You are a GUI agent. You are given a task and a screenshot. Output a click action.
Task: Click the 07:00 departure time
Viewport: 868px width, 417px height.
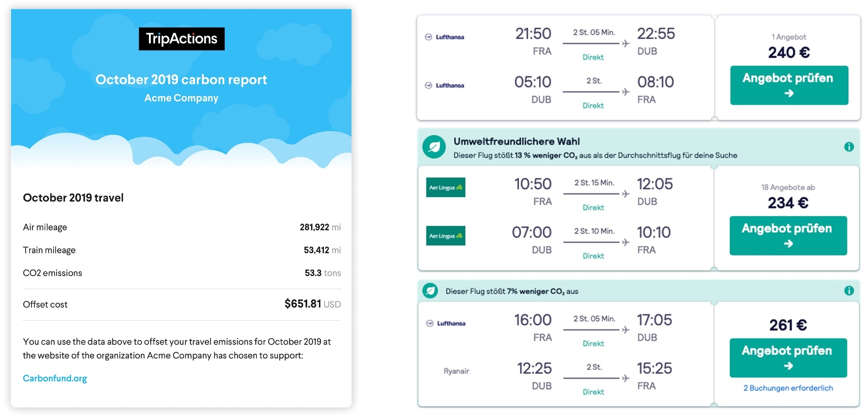[x=532, y=233]
